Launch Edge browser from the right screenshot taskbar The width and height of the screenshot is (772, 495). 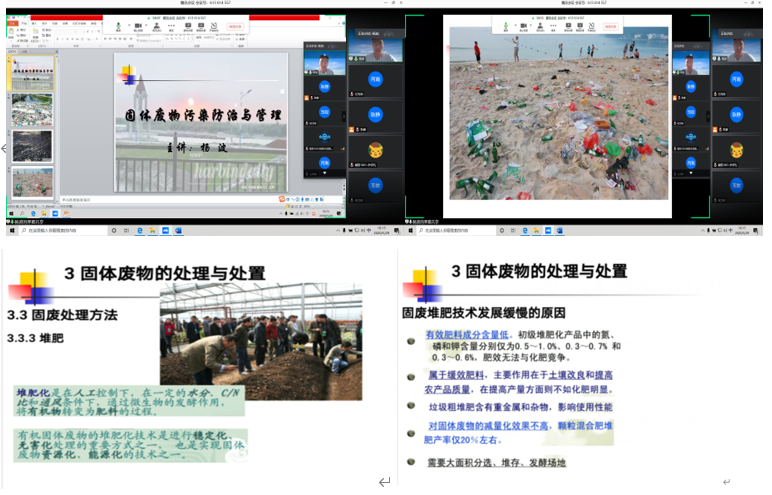524,230
